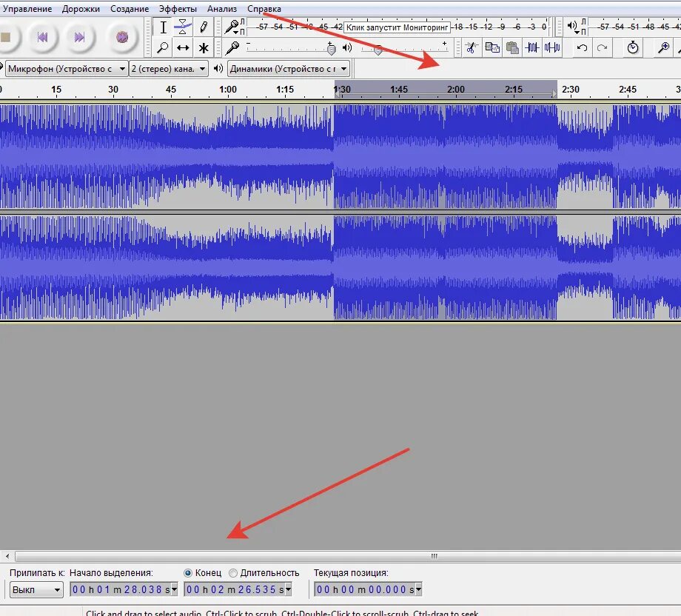The image size is (681, 616).
Task: Click the recording volume slider handle
Action: 331,50
